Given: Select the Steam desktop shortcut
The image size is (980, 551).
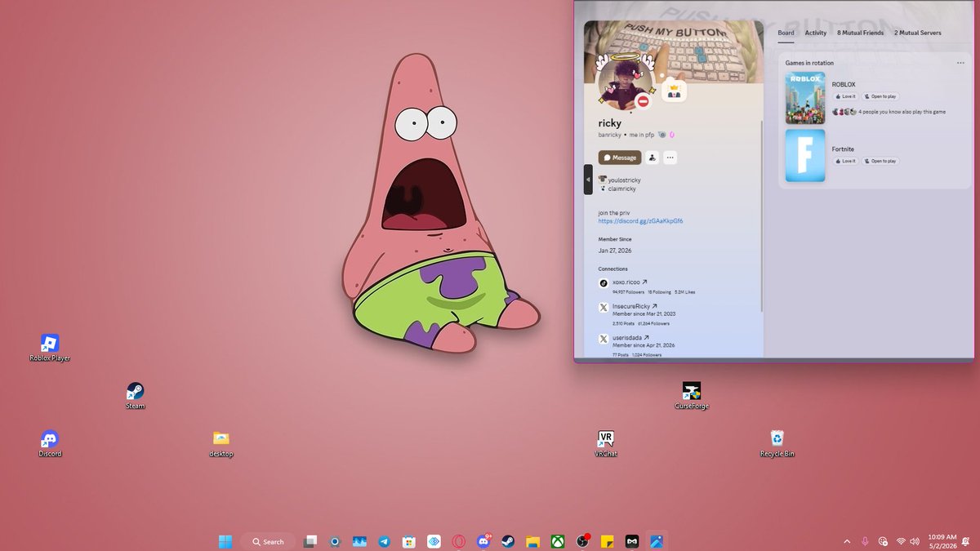Looking at the screenshot, I should click(135, 396).
